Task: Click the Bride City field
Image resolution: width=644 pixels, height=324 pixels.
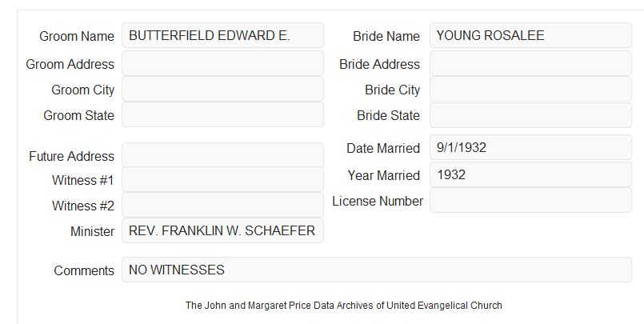Action: point(530,89)
